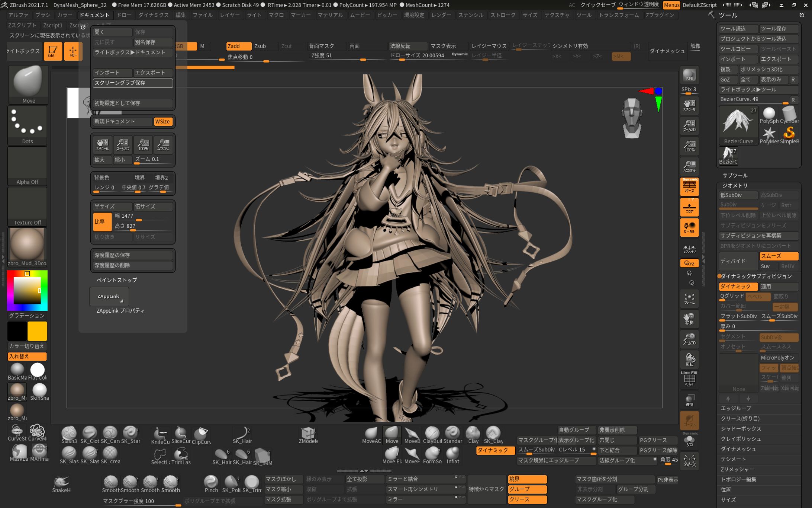This screenshot has height=508, width=812.
Task: Expand シャドーボックス section
Action: point(741,429)
